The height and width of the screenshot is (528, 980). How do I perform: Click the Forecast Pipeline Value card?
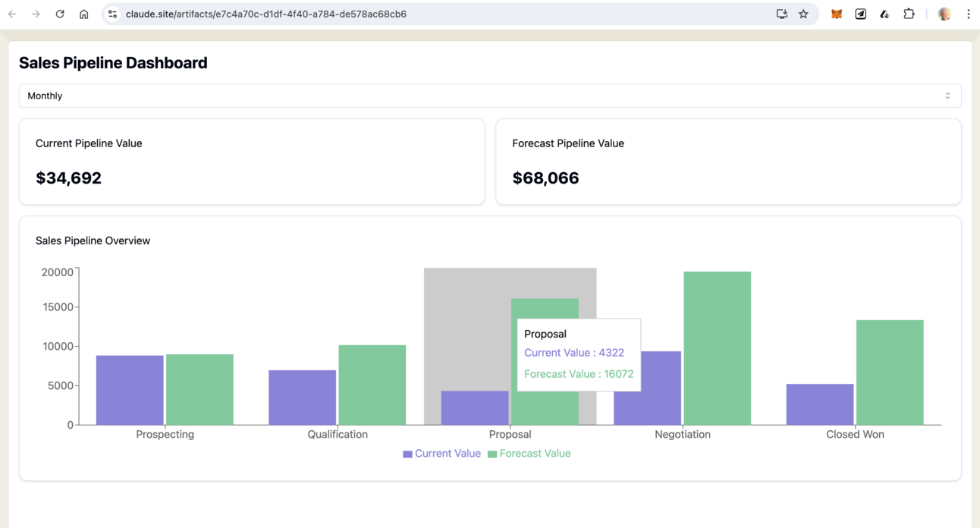click(x=727, y=162)
